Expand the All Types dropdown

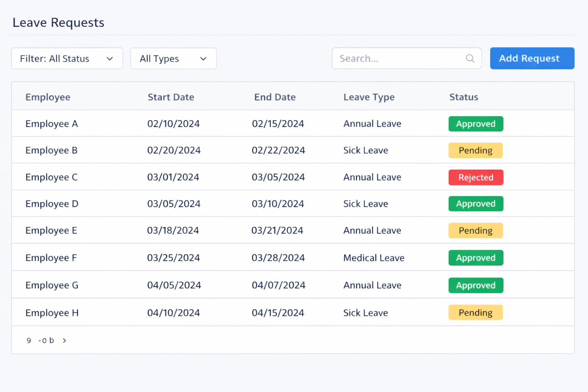(x=173, y=59)
